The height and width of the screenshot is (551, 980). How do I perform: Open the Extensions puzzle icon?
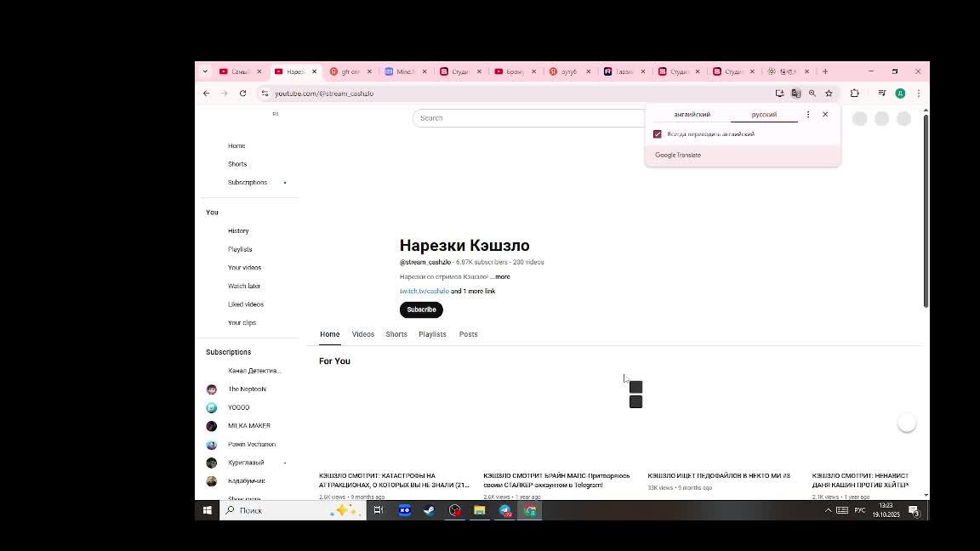point(854,93)
